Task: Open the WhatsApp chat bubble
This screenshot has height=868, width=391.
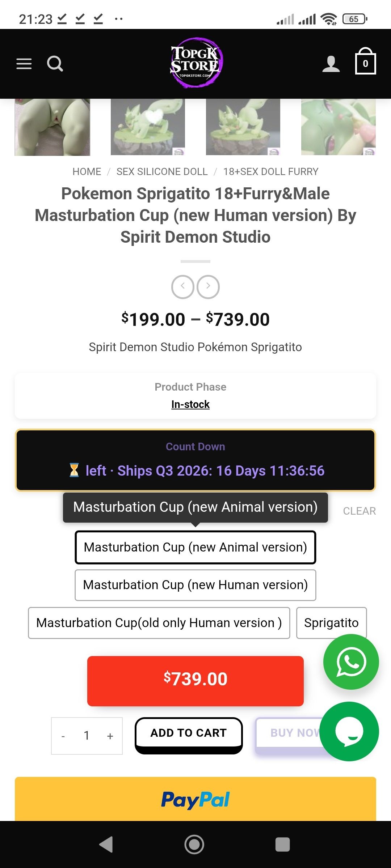Action: coord(351,661)
